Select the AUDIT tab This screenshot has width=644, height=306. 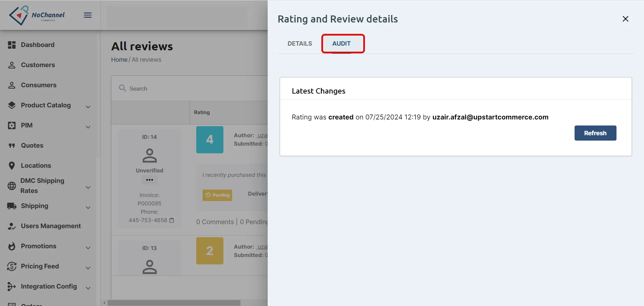(x=341, y=44)
